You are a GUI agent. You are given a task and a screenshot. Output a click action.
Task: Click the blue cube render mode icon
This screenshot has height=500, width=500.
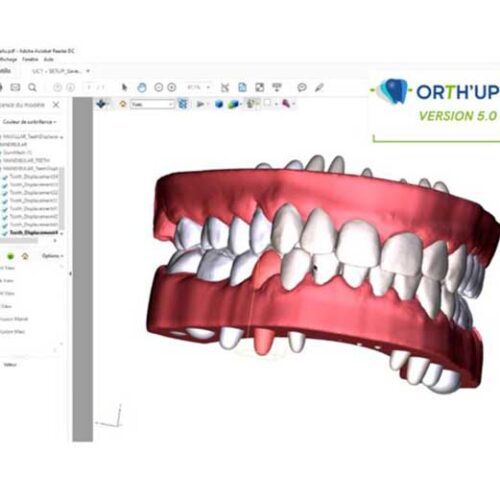click(x=219, y=104)
